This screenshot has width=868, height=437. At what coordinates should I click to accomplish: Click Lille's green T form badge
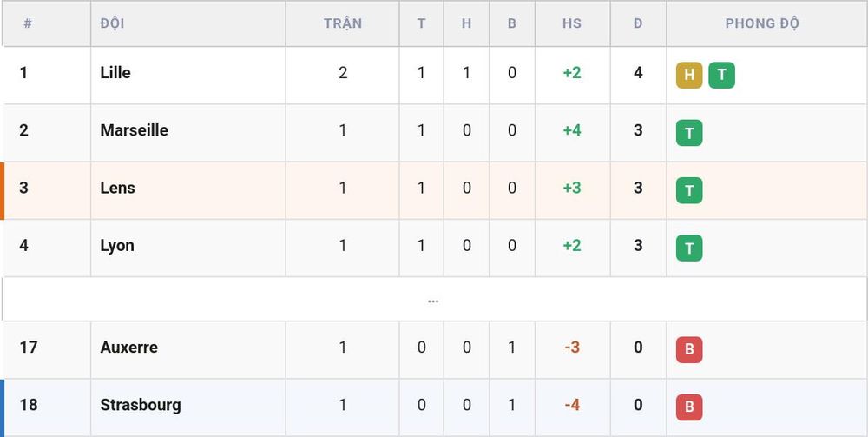point(721,76)
